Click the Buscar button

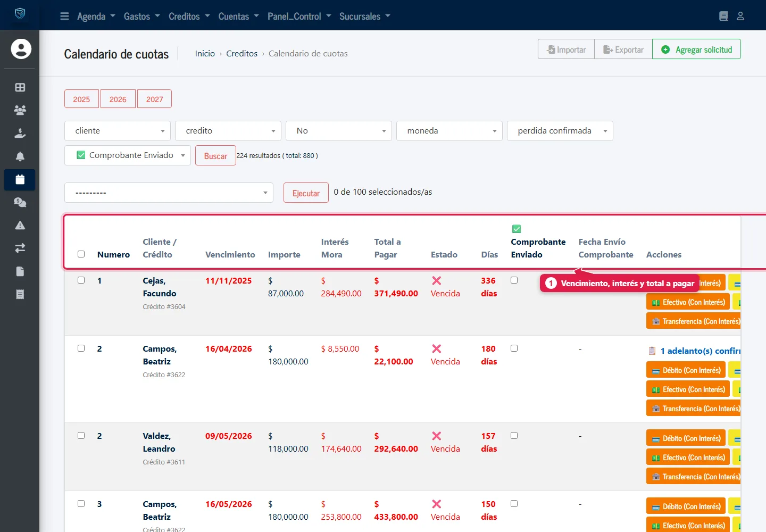click(215, 156)
